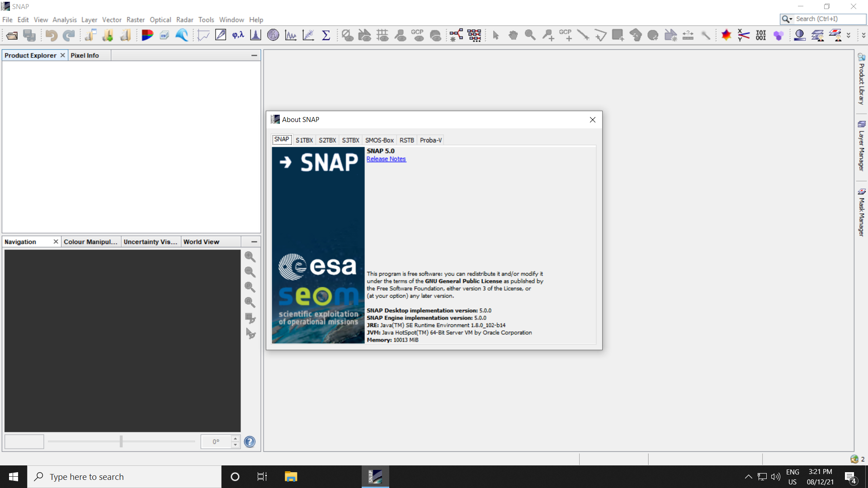Click the Navigation zoom factor field
Screen dimensions: 868x488
24,441
